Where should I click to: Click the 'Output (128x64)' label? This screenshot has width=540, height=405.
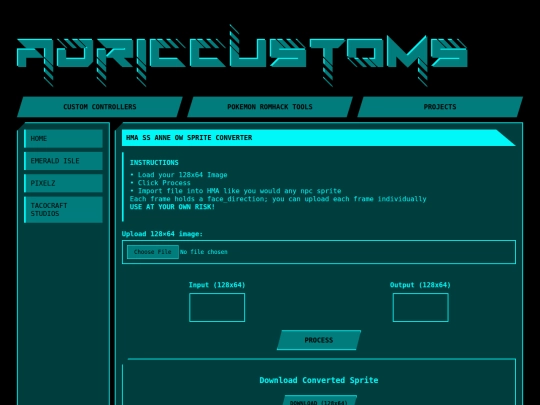420,285
